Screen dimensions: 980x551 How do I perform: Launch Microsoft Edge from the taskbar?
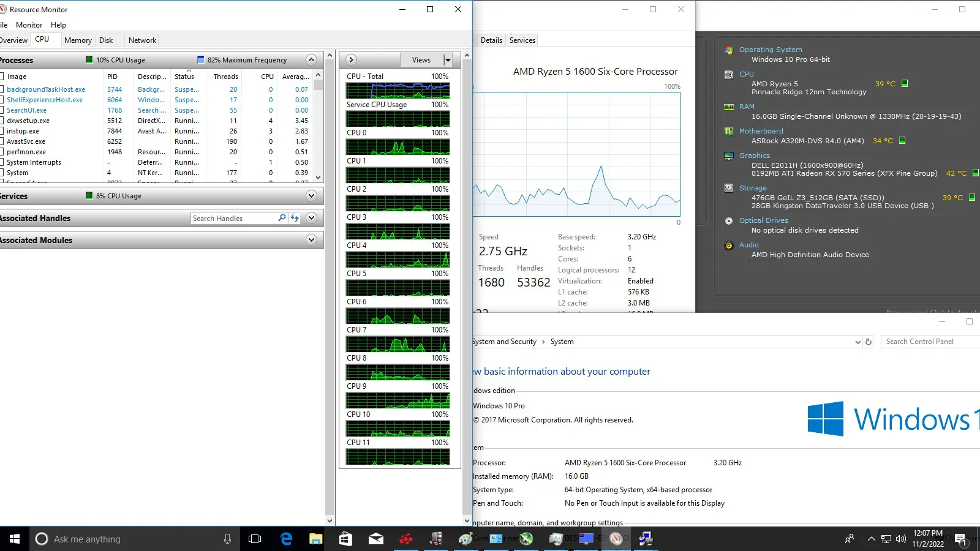pyautogui.click(x=286, y=539)
